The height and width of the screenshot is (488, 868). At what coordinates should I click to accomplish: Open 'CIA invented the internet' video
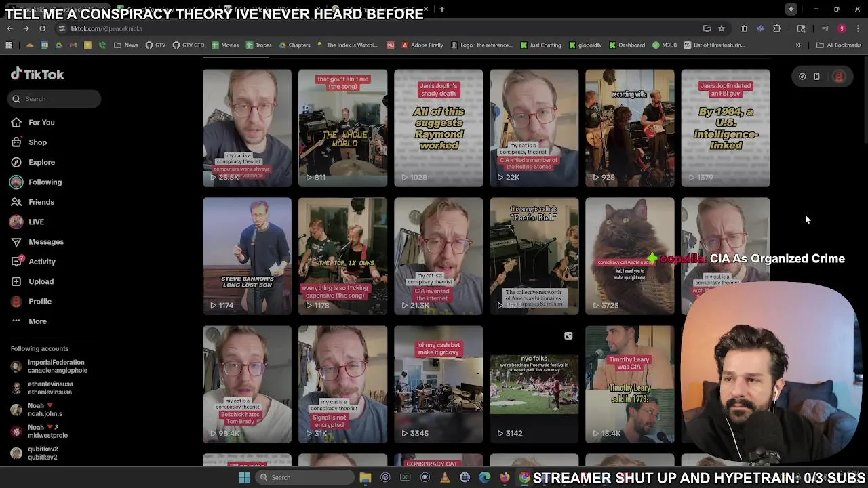click(x=438, y=256)
